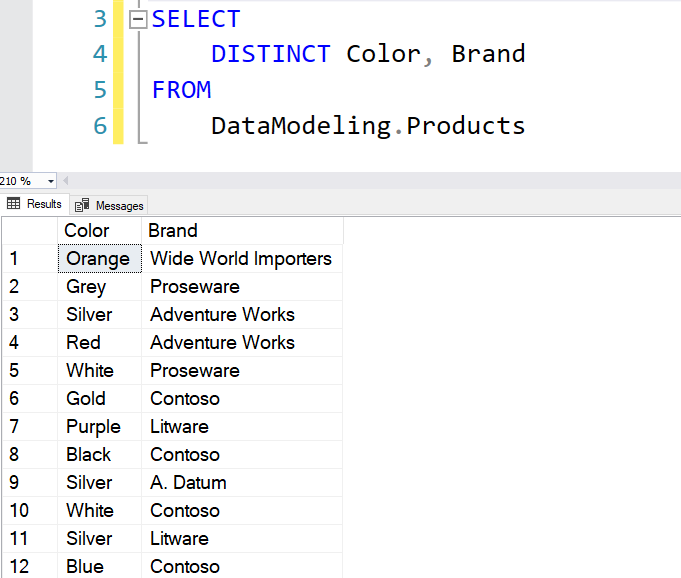Click line number 3 in the margin

click(100, 19)
